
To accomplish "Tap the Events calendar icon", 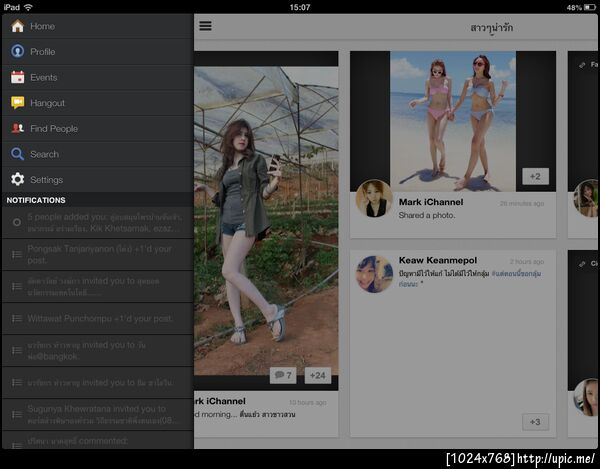I will pyautogui.click(x=17, y=77).
